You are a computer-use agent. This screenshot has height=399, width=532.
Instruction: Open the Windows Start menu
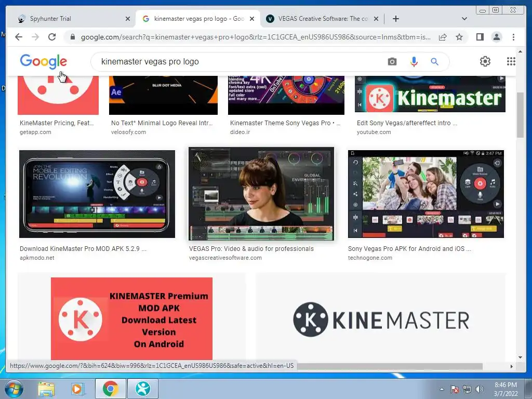pyautogui.click(x=14, y=389)
